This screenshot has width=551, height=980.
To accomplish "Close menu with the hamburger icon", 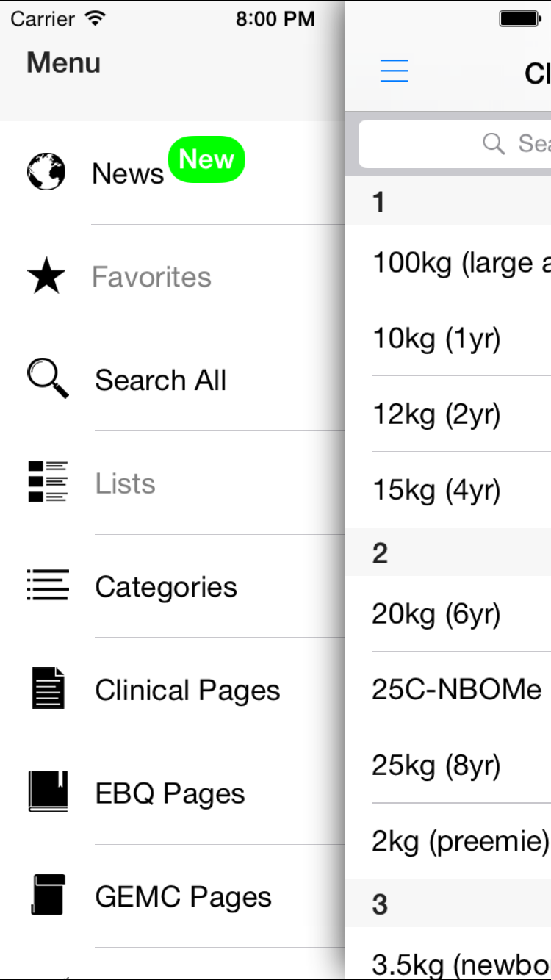I will click(x=395, y=71).
